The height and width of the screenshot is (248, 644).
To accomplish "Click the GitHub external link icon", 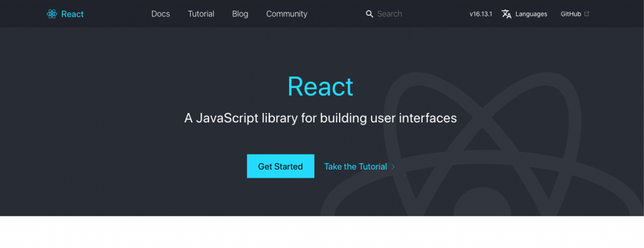I will [587, 14].
